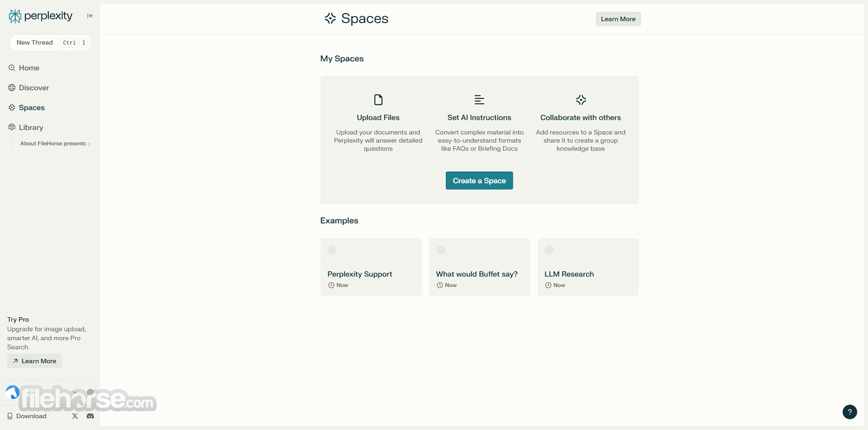Click the Spaces sparkle sidebar icon
This screenshot has width=868, height=430.
[12, 108]
